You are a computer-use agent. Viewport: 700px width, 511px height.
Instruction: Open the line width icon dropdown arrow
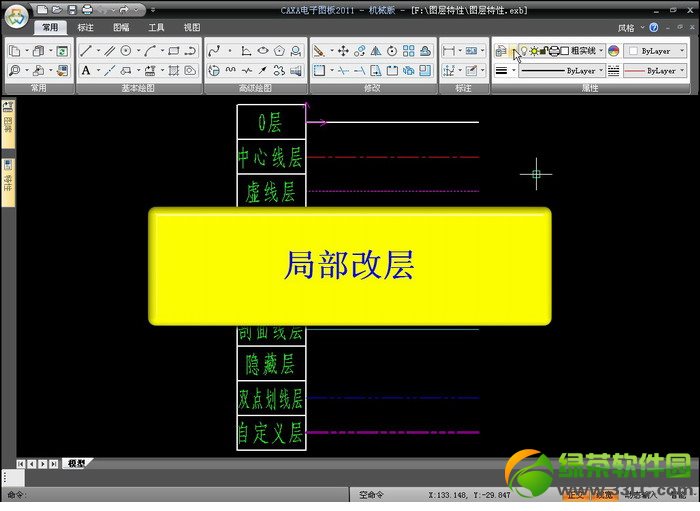point(513,71)
